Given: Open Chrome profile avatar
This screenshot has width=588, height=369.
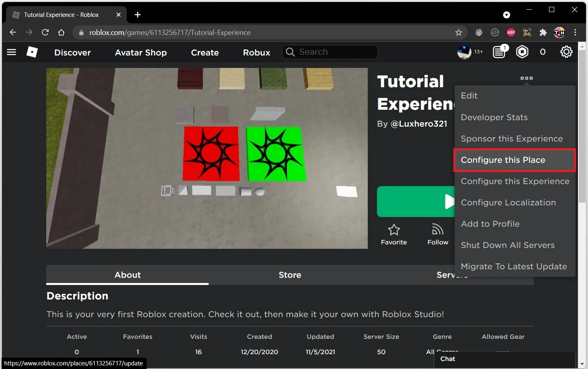Looking at the screenshot, I should tap(559, 33).
